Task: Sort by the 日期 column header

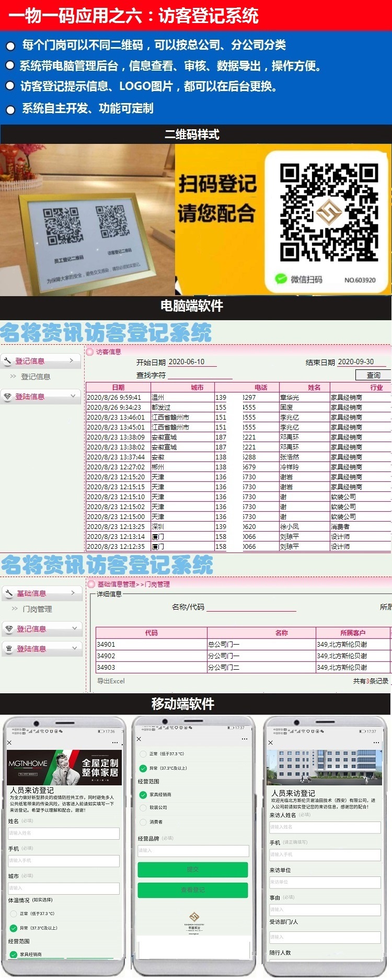Action: point(118,388)
